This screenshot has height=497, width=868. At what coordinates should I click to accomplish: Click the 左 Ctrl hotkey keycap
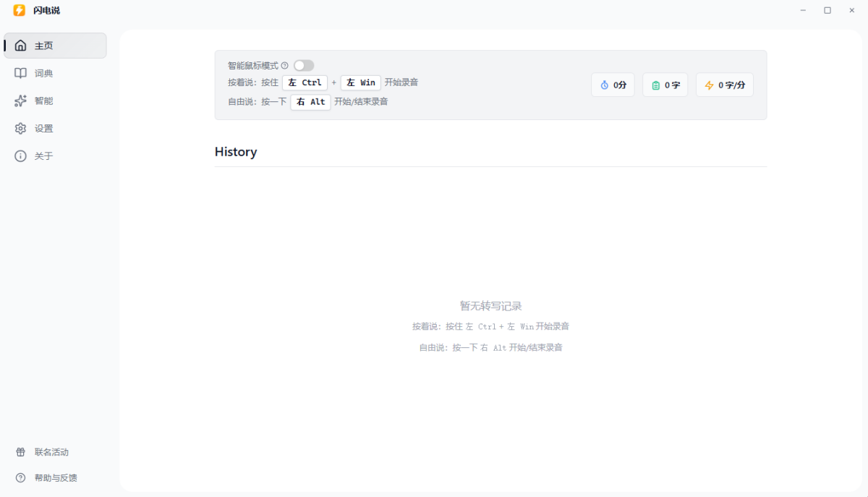pos(305,82)
